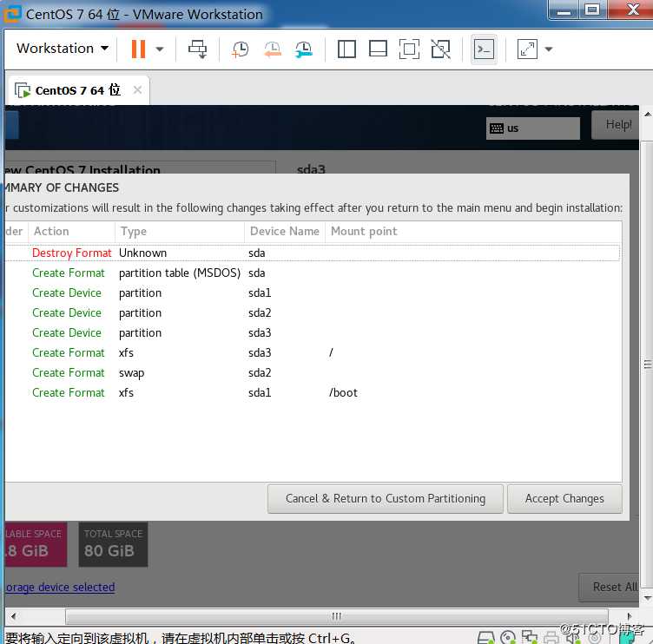Click the horizontal scrollbar left arrow
The image size is (653, 644).
(13, 615)
